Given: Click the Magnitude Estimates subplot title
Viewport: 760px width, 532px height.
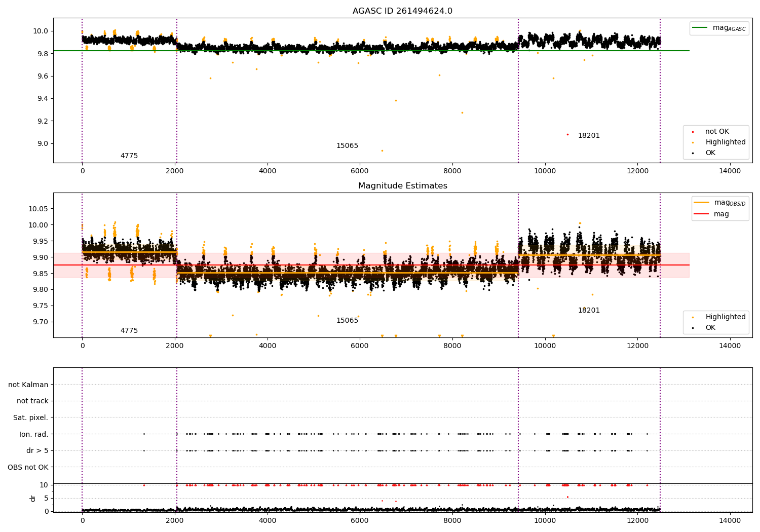Looking at the screenshot, I should pos(402,186).
